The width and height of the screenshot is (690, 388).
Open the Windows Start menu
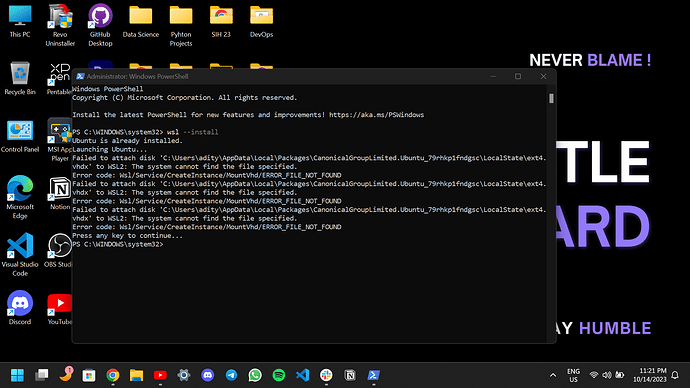click(18, 375)
